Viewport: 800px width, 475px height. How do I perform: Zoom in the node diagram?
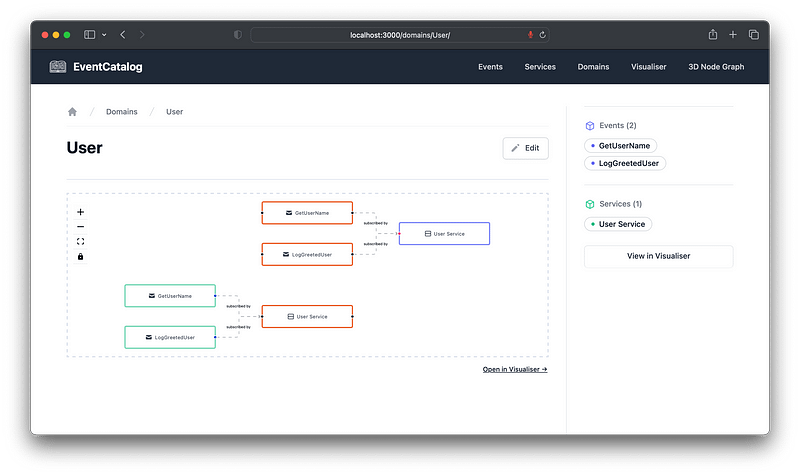[80, 212]
